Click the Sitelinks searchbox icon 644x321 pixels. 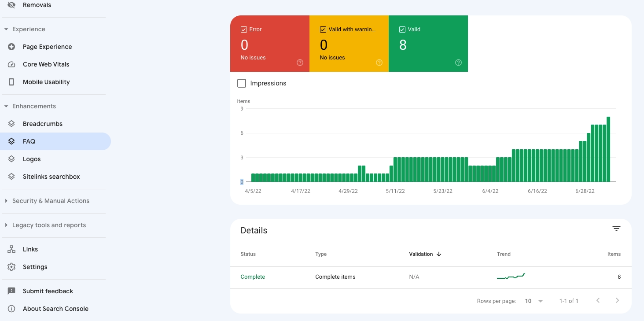(11, 177)
